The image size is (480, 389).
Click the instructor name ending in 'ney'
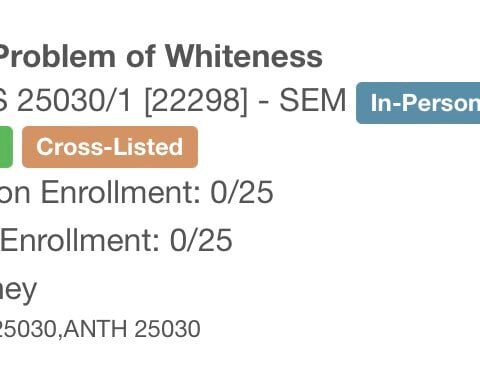[18, 291]
